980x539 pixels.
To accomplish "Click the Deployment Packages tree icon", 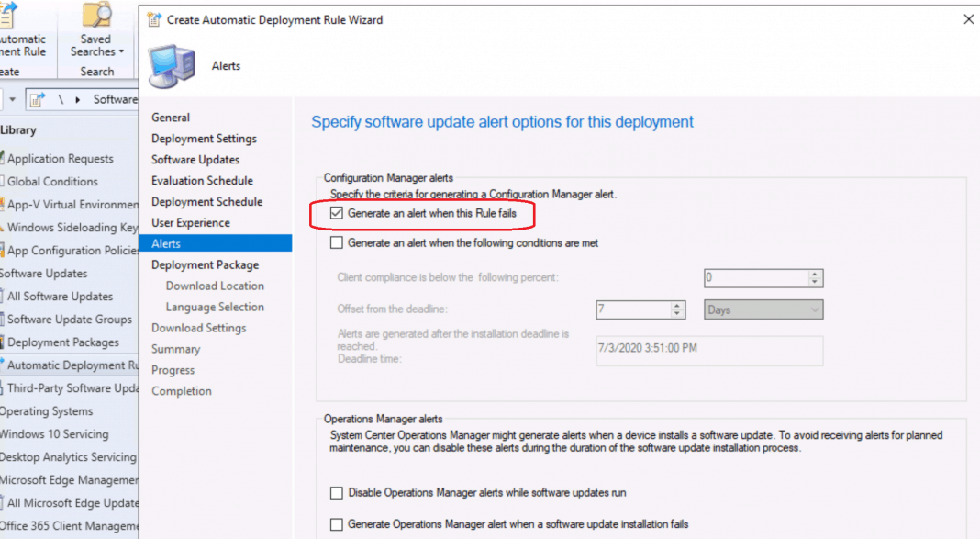I will (x=2, y=342).
